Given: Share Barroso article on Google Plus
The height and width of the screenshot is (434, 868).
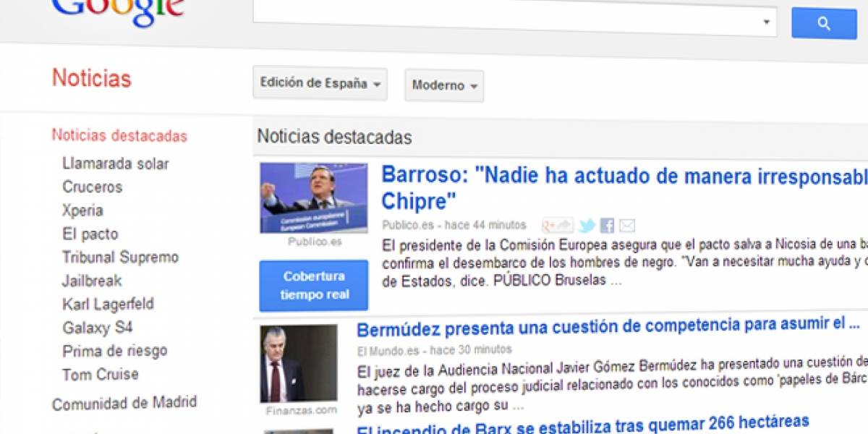Looking at the screenshot, I should 558,225.
